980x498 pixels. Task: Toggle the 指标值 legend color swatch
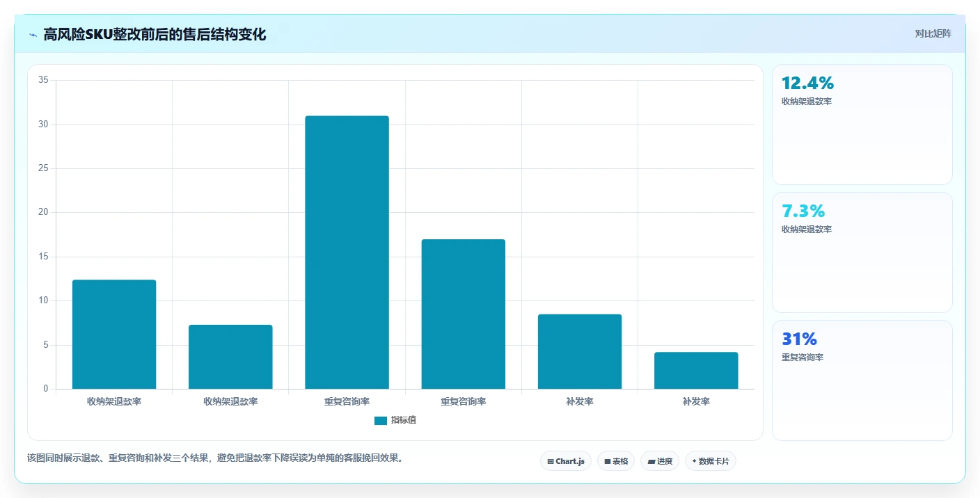[381, 420]
